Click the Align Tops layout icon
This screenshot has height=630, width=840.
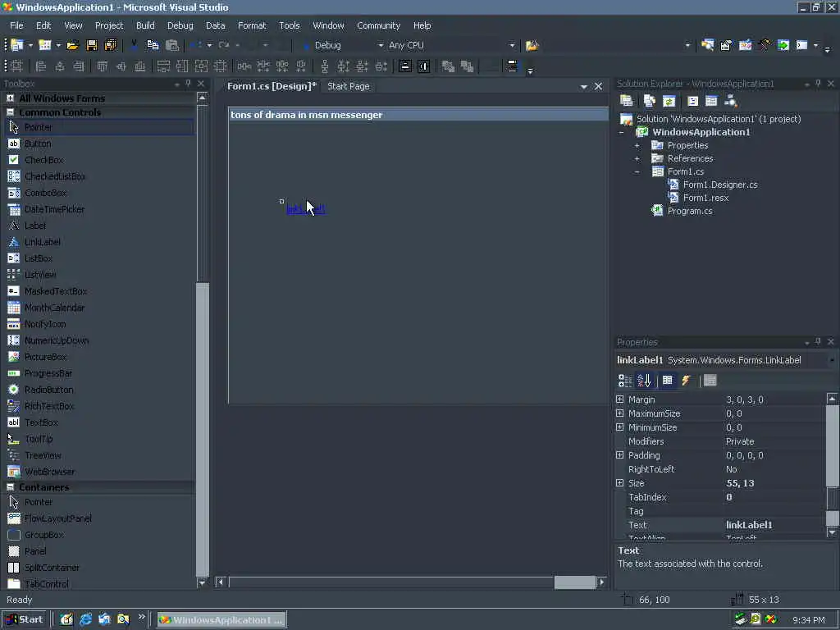102,66
